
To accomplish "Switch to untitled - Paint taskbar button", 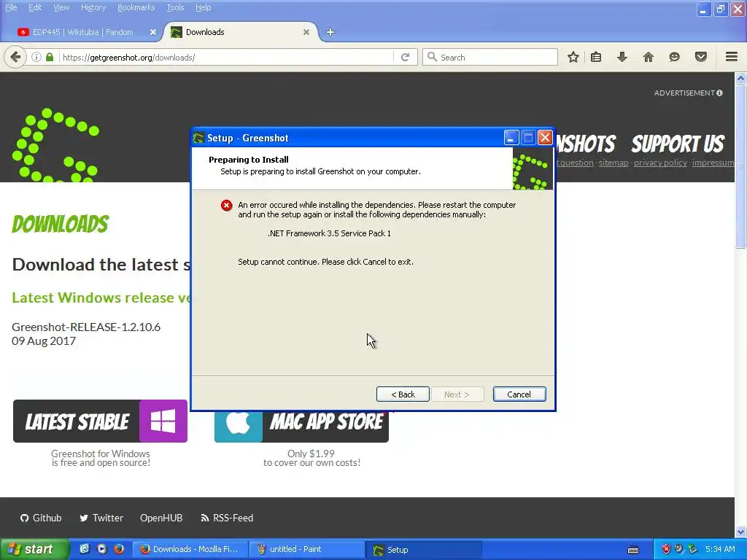I will coord(307,549).
